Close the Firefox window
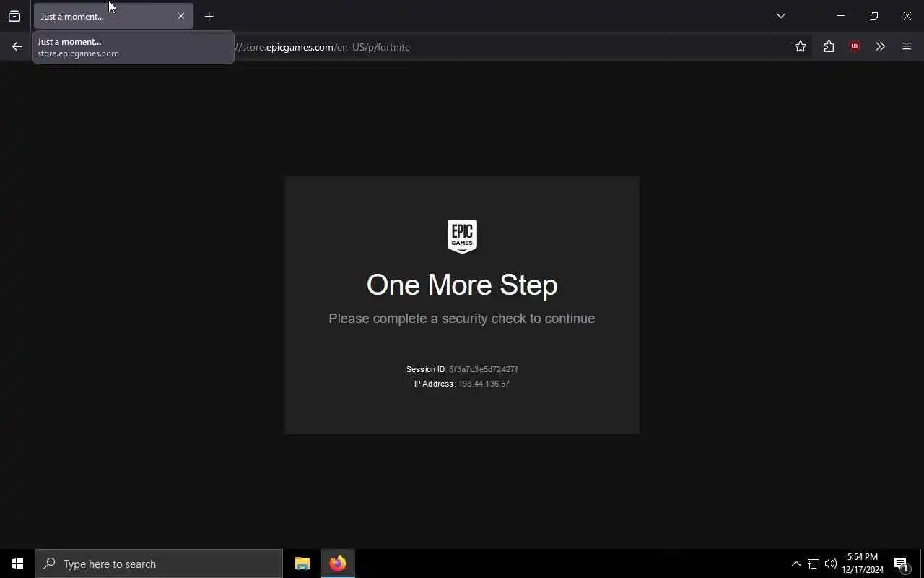The height and width of the screenshot is (578, 924). point(907,16)
